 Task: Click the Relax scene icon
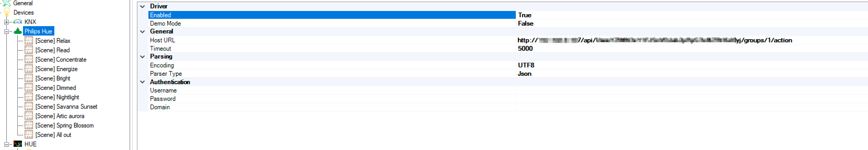29,41
